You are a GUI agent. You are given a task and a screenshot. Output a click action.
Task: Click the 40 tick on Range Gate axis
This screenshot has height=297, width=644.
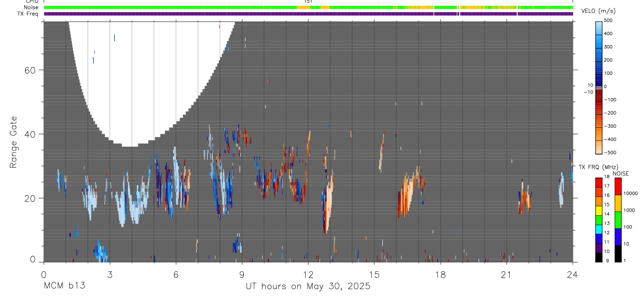coord(30,134)
